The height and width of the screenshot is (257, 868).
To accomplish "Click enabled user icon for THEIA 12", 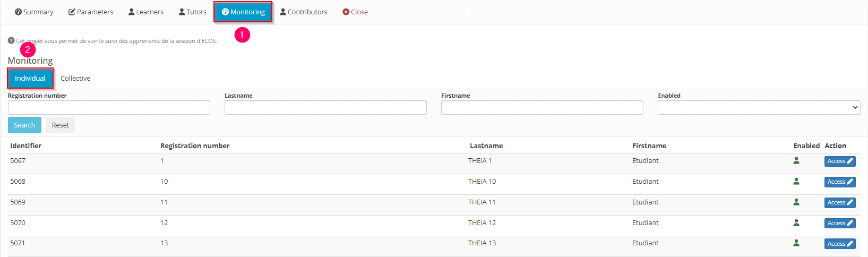I will [796, 223].
